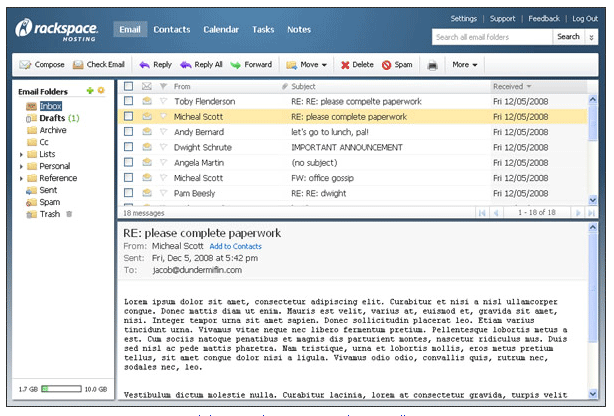
Task: Click the green Forward arrow icon
Action: (235, 65)
